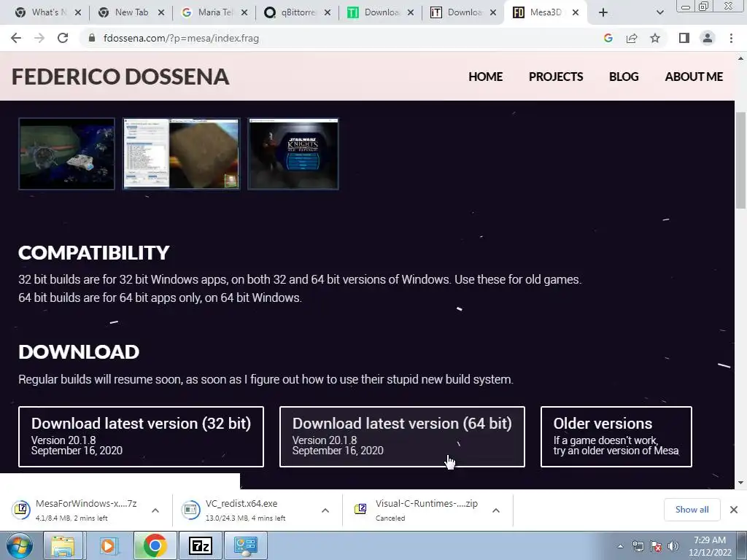
Task: Switch to the New Tab tab
Action: click(x=130, y=12)
